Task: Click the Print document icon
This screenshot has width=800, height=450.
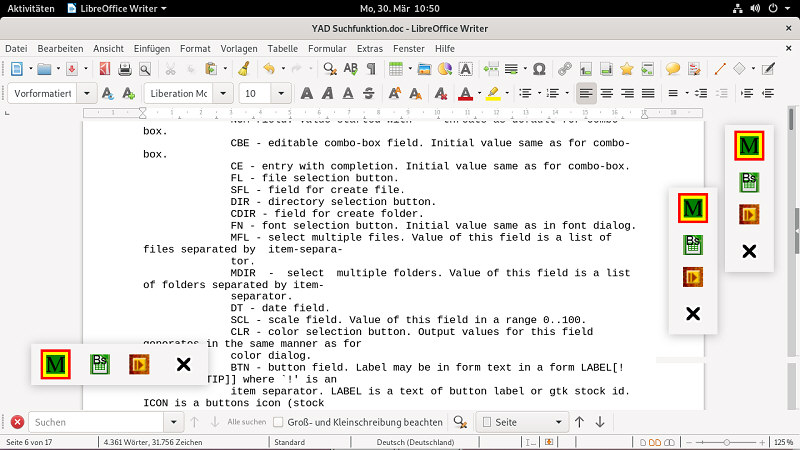Action: 125,69
